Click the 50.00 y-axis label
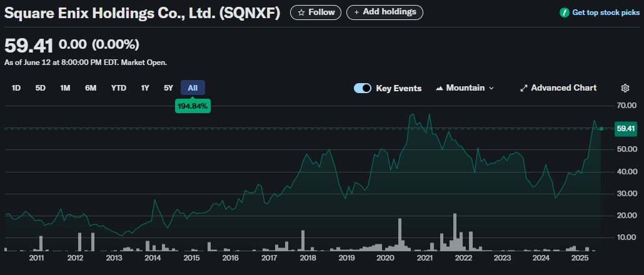This screenshot has width=644, height=275. point(626,149)
